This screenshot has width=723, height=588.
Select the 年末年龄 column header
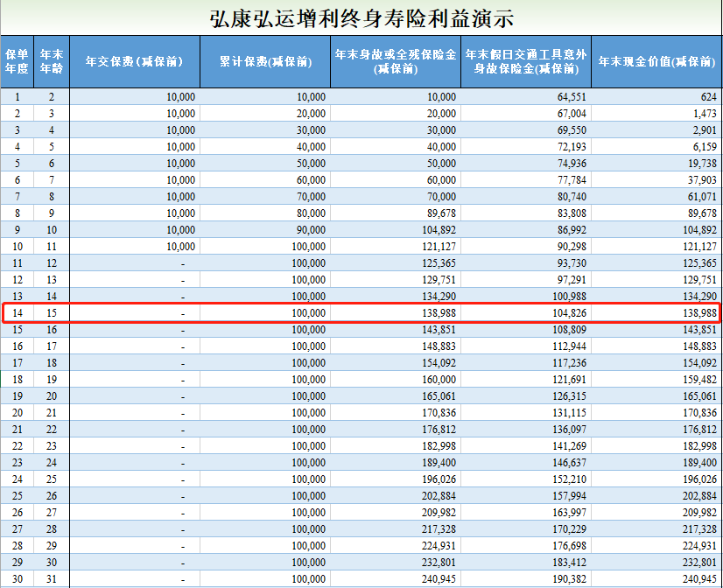tap(52, 61)
